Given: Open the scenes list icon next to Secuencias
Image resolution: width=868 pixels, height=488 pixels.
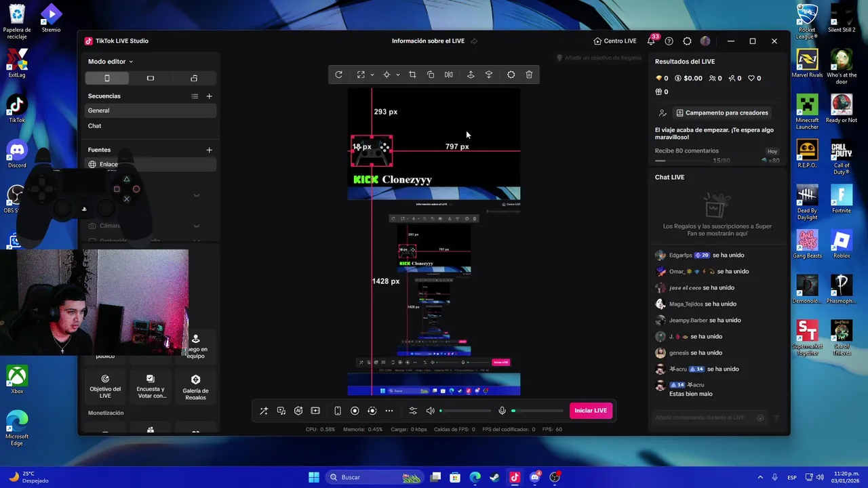Looking at the screenshot, I should pyautogui.click(x=195, y=96).
